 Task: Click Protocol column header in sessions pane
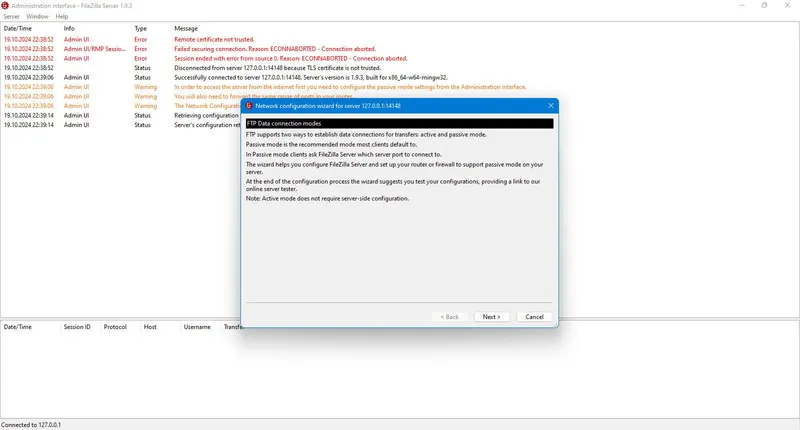click(115, 327)
